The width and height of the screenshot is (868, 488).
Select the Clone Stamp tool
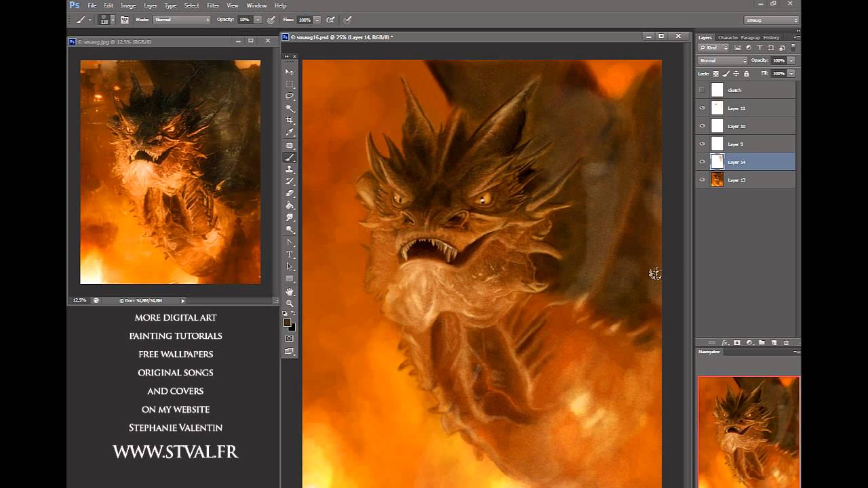tap(290, 169)
